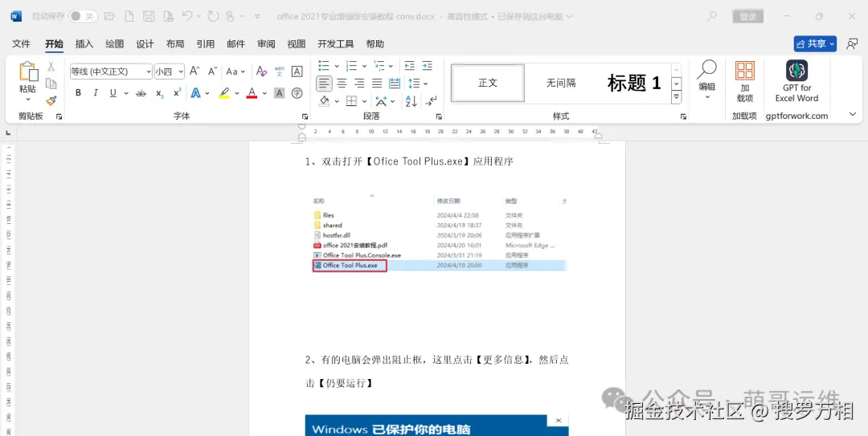Open the font dialog launcher

pyautogui.click(x=305, y=116)
